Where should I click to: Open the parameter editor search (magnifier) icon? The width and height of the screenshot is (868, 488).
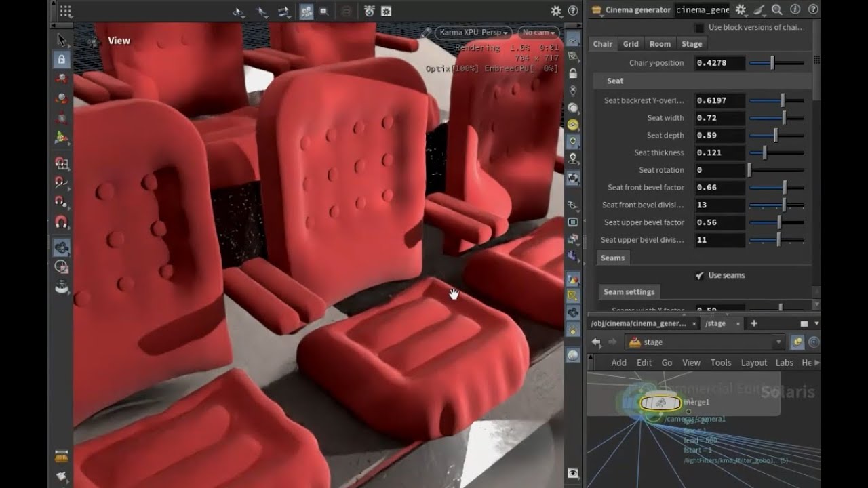[x=777, y=10]
